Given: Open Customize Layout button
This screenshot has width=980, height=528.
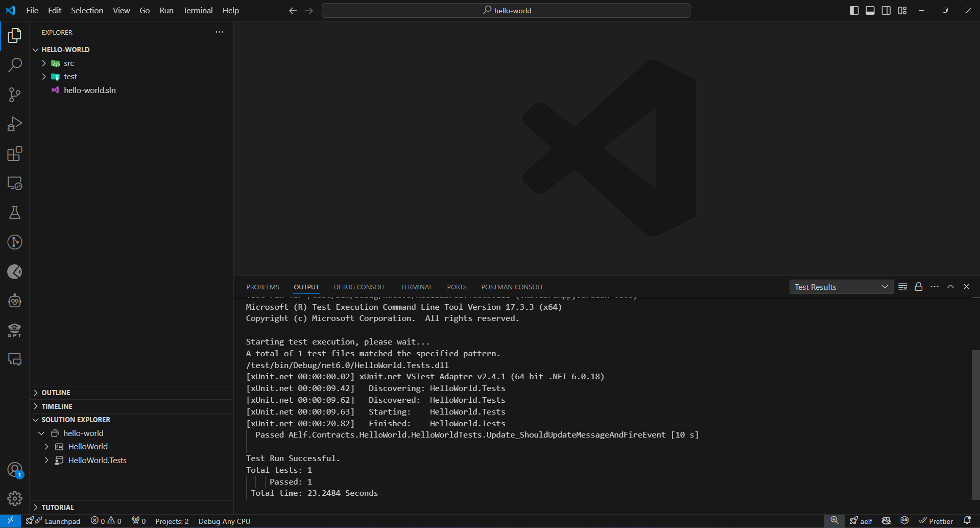Looking at the screenshot, I should (902, 11).
